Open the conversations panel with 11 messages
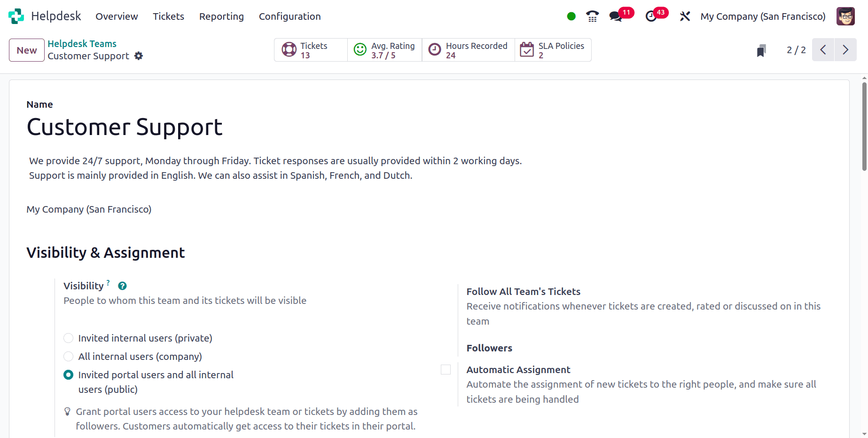This screenshot has width=868, height=438. coord(616,16)
